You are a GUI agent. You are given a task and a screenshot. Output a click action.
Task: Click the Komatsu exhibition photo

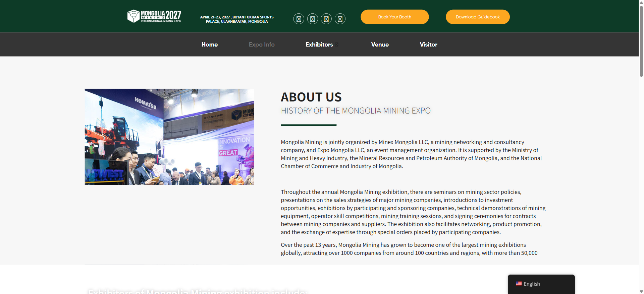(169, 137)
